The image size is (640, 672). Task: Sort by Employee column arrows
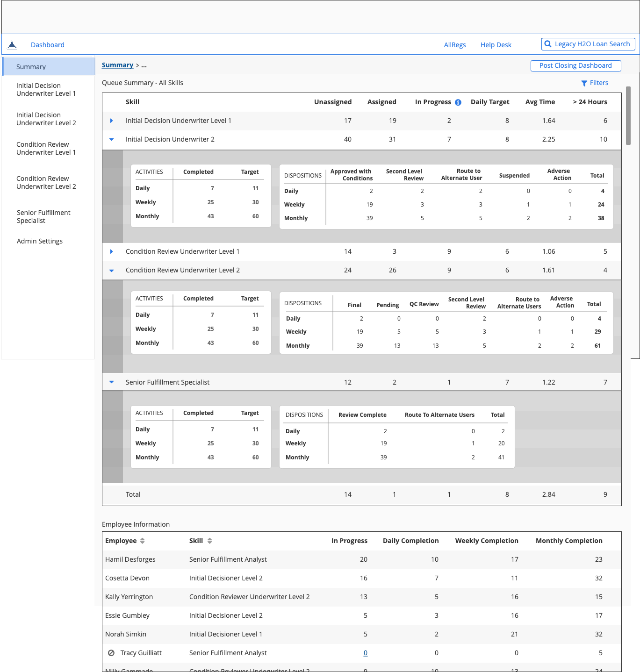point(143,541)
